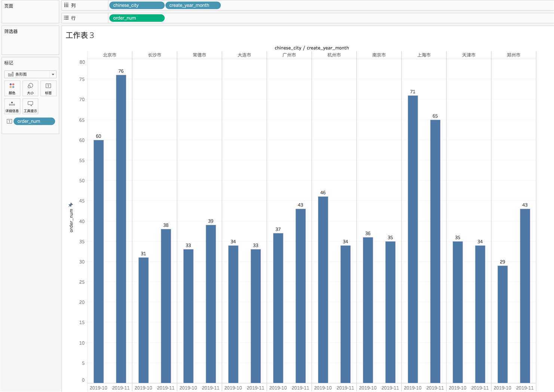Click the pin icon on the order_num axis
The width and height of the screenshot is (554, 392).
[x=71, y=205]
